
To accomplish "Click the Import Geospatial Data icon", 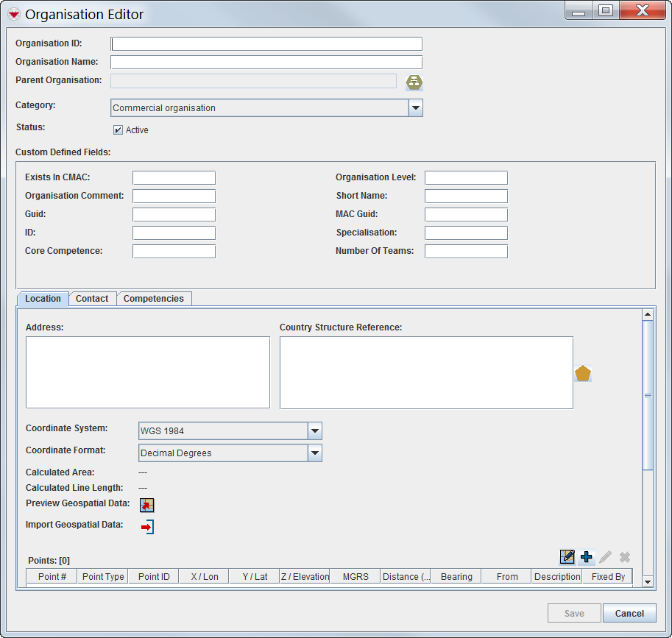I will point(147,526).
